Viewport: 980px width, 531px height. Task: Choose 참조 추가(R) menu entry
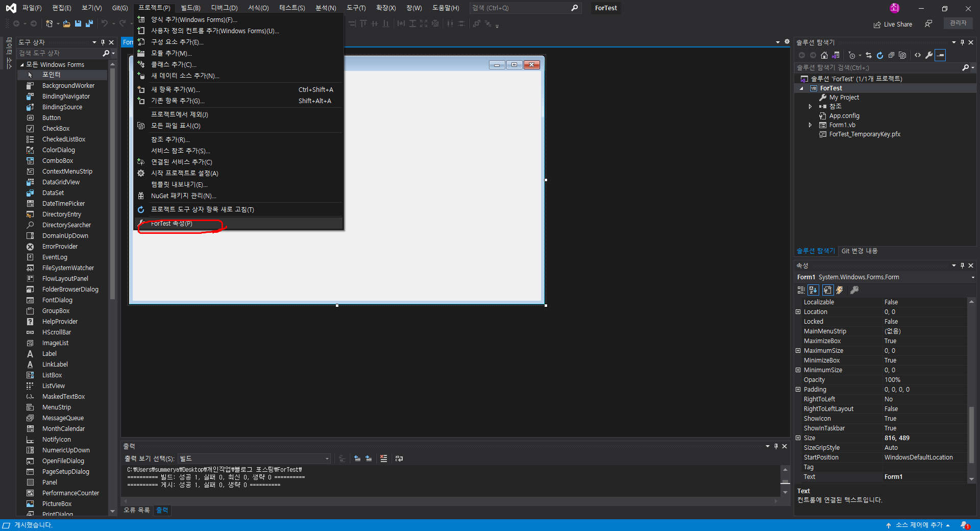pos(239,139)
